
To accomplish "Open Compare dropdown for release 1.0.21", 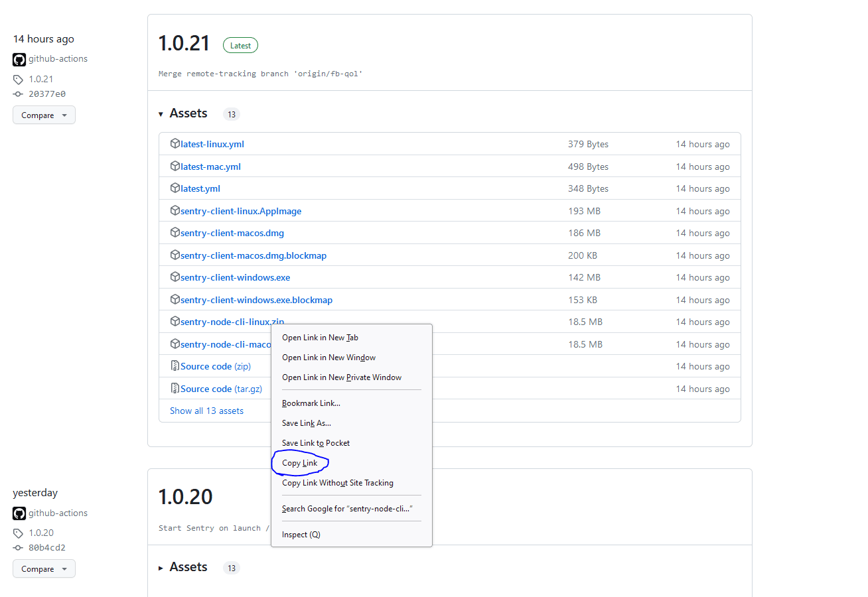I will pos(44,115).
